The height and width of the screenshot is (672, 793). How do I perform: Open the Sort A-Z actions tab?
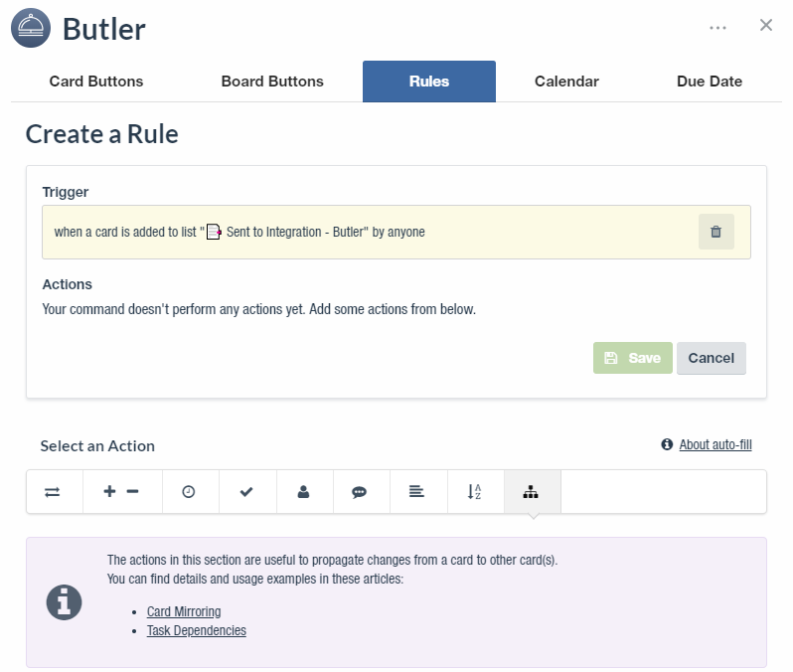475,491
